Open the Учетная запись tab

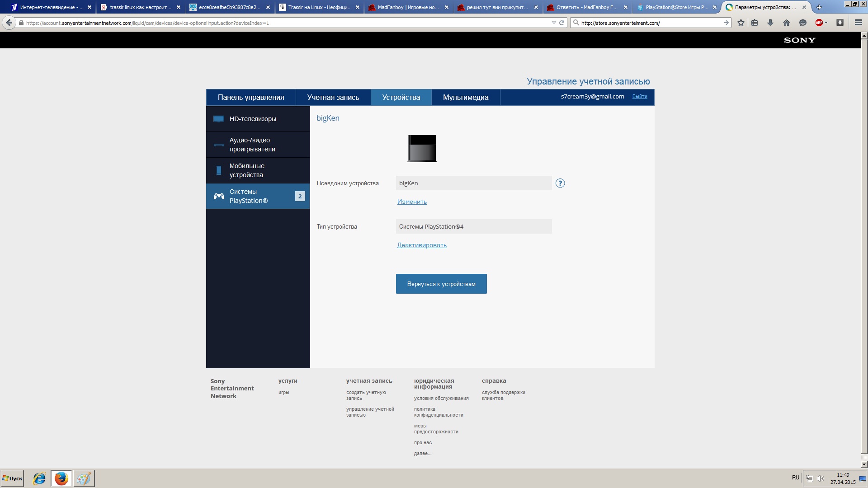click(x=333, y=97)
